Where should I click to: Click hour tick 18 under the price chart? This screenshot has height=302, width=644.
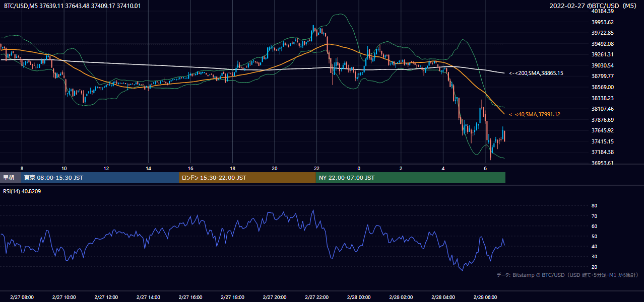[x=232, y=168]
